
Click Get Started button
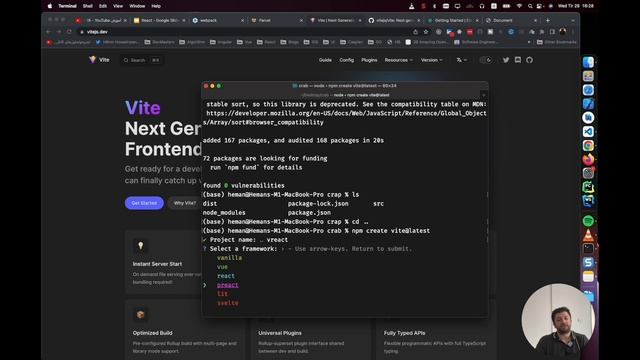(x=144, y=203)
